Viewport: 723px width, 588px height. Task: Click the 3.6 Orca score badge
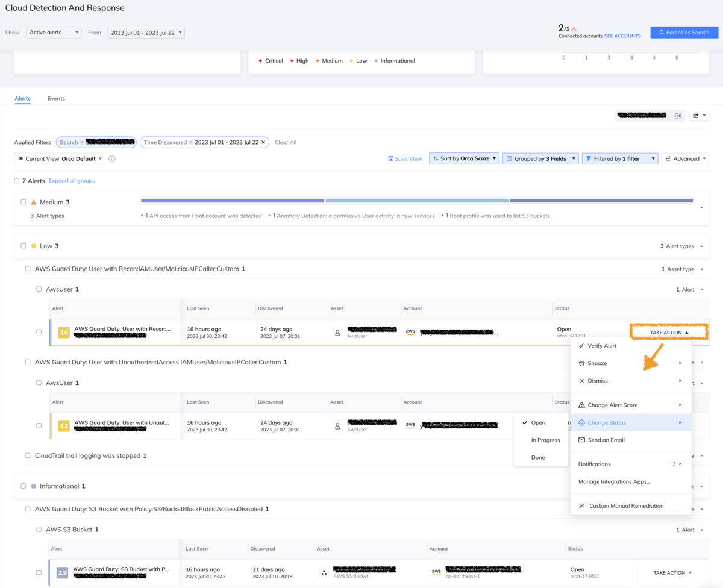coord(64,332)
